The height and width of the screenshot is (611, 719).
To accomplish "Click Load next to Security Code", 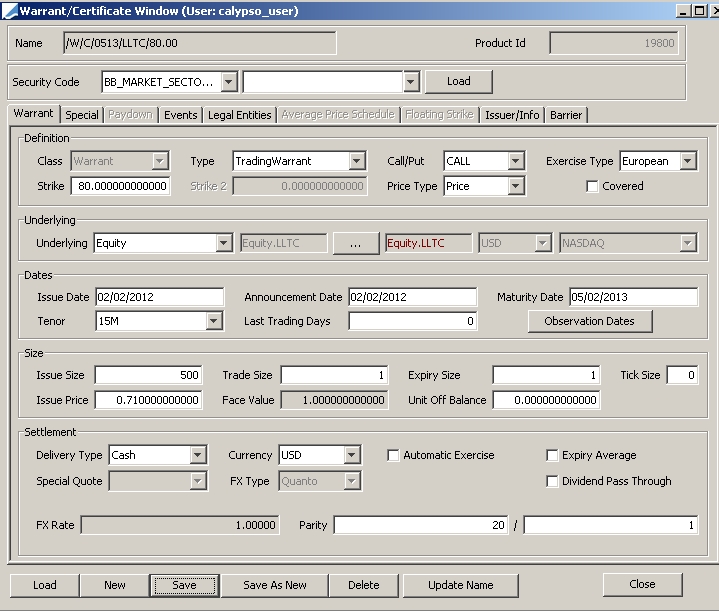I will tap(459, 81).
